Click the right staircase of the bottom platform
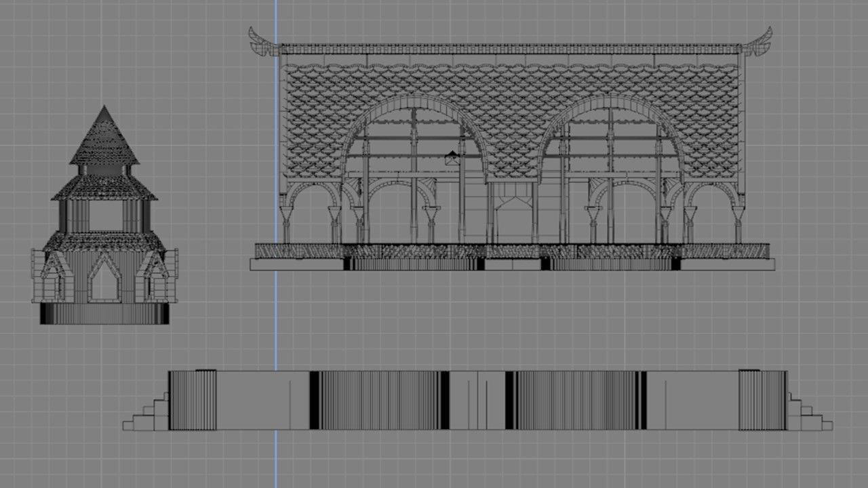This screenshot has height=488, width=868. [810, 411]
